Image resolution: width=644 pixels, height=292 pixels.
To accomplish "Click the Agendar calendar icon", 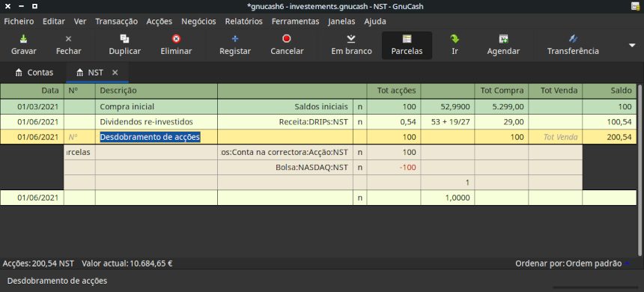I will pos(503,39).
